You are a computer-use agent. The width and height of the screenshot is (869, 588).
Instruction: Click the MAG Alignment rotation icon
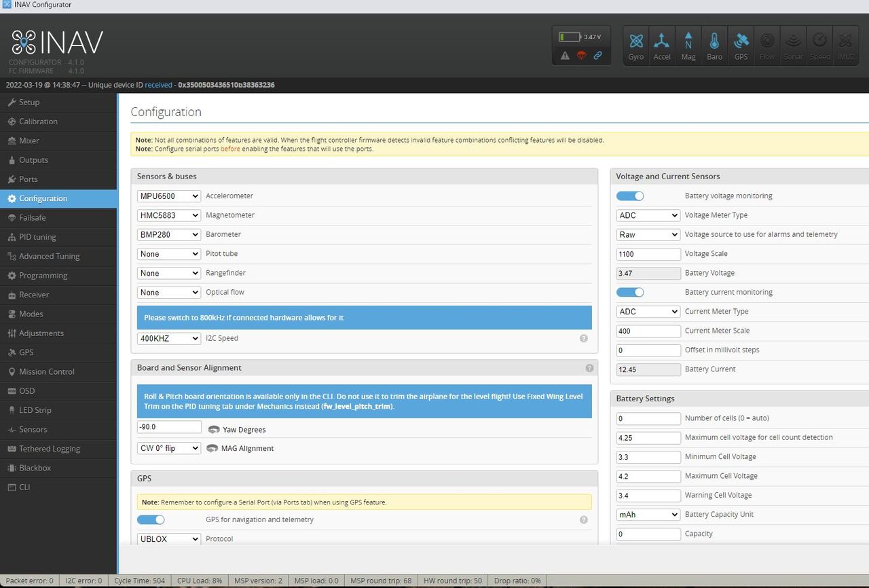point(212,448)
